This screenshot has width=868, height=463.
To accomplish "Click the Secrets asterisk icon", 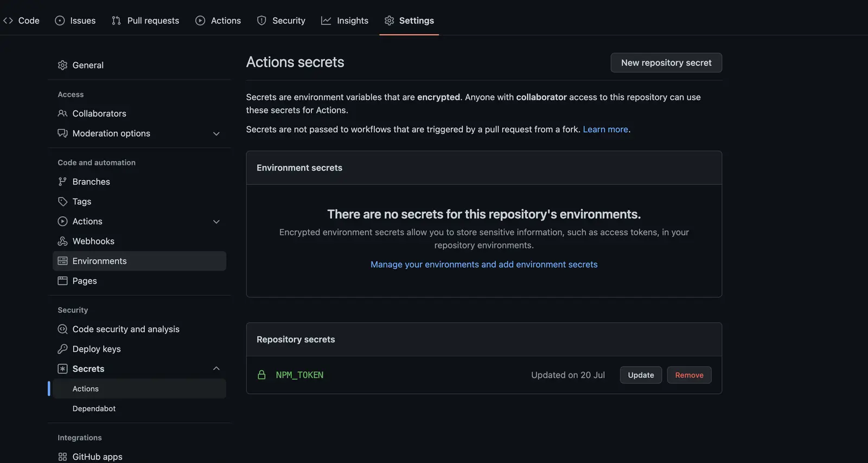I will [62, 369].
